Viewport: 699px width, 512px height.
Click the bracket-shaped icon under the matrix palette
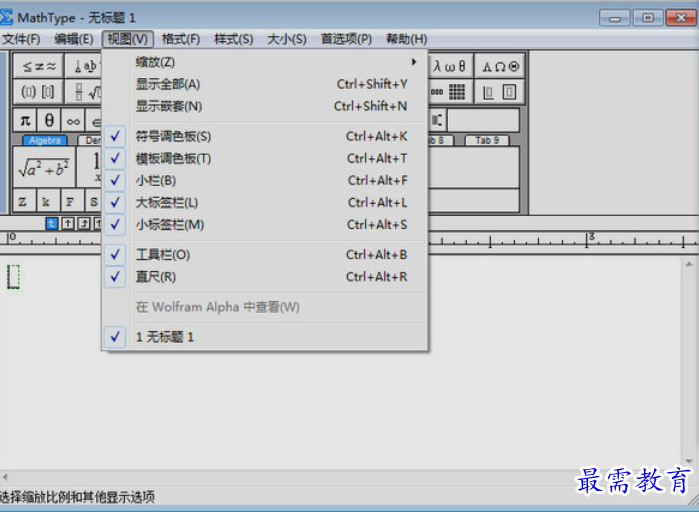click(437, 120)
